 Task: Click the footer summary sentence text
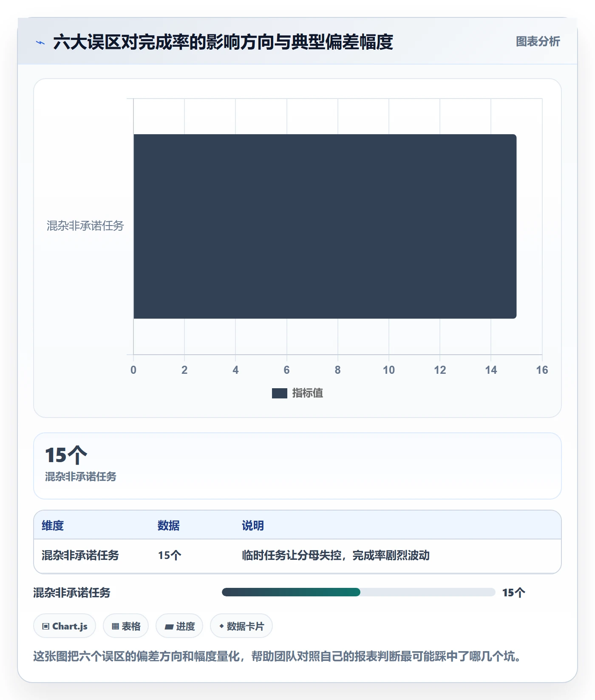(x=278, y=656)
